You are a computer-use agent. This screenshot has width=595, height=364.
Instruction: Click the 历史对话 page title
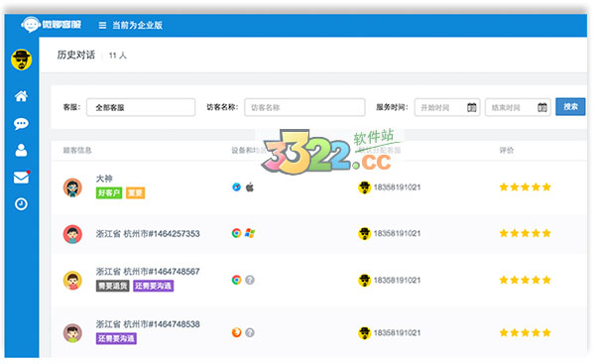click(76, 55)
